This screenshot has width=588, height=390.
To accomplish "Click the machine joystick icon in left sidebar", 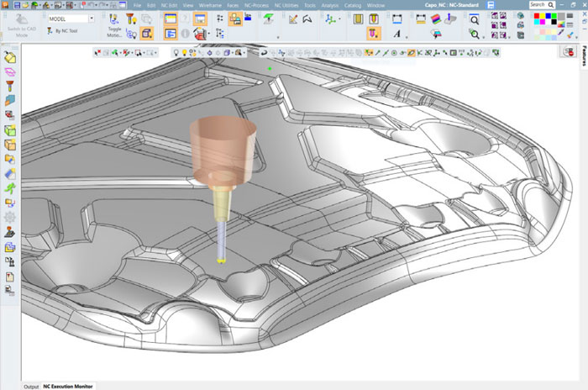I will click(10, 232).
